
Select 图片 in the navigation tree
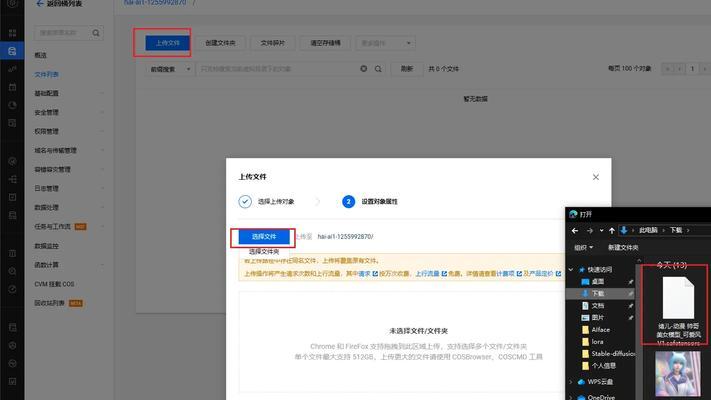pyautogui.click(x=598, y=317)
